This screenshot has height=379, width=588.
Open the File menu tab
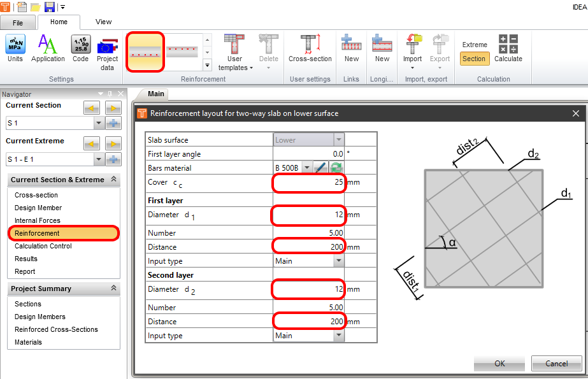point(18,22)
